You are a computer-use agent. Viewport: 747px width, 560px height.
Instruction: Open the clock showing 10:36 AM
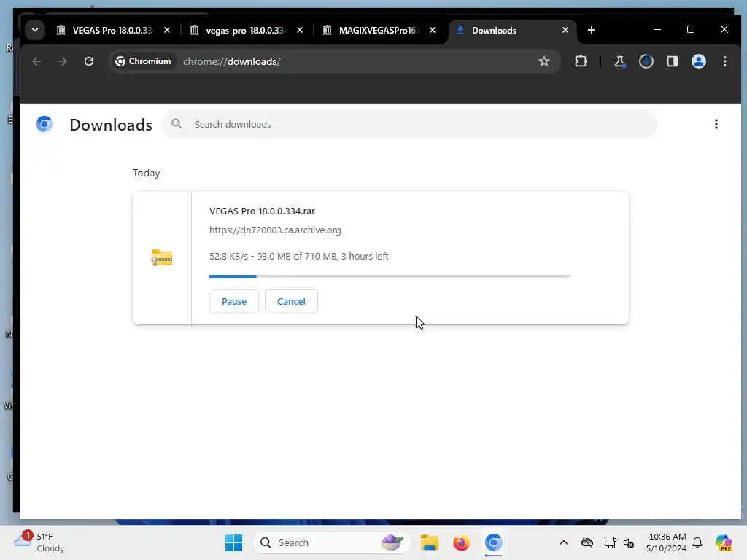[x=667, y=542]
